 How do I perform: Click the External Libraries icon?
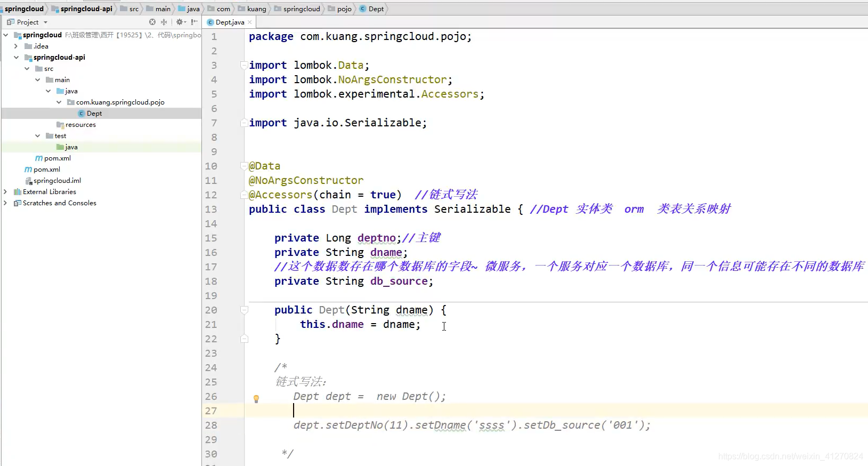point(18,191)
